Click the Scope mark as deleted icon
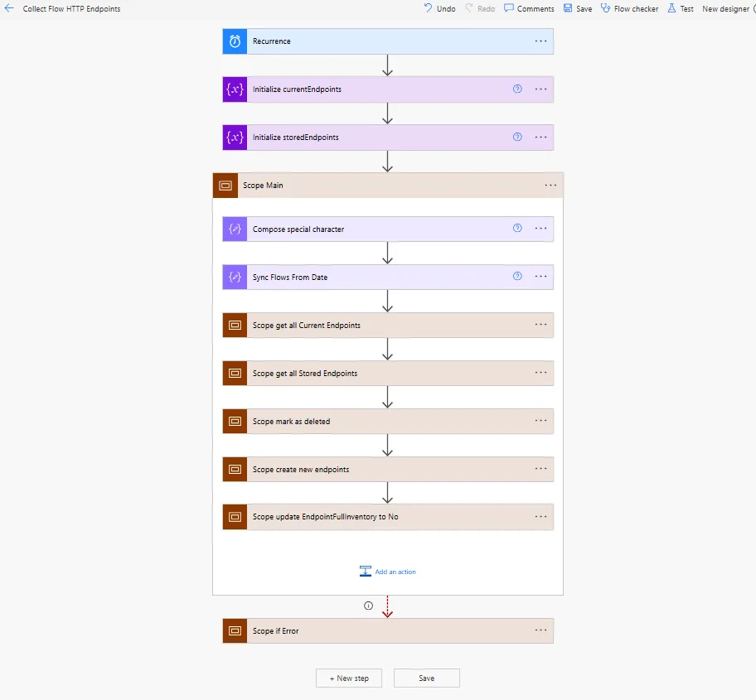Screen dimensions: 756x700 235,421
